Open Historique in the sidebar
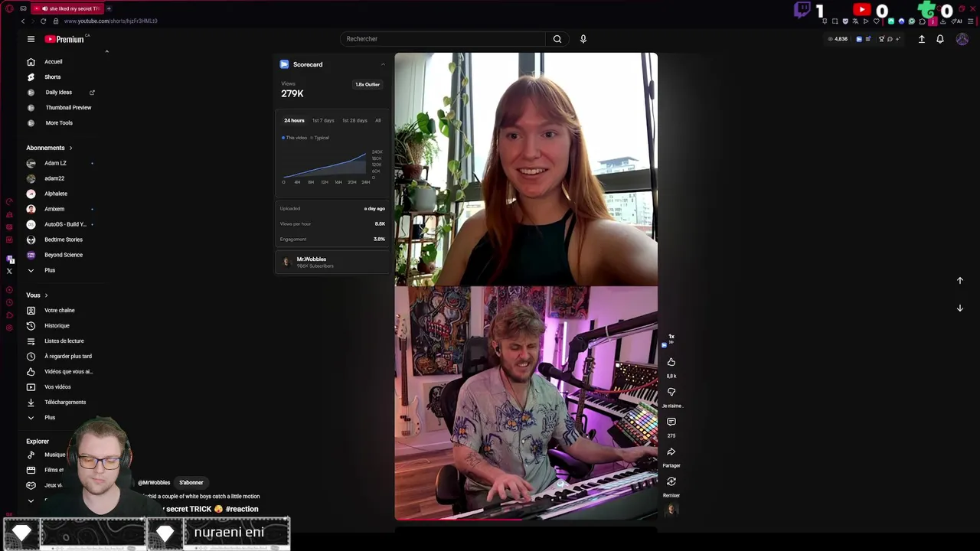The height and width of the screenshot is (551, 980). pyautogui.click(x=58, y=325)
